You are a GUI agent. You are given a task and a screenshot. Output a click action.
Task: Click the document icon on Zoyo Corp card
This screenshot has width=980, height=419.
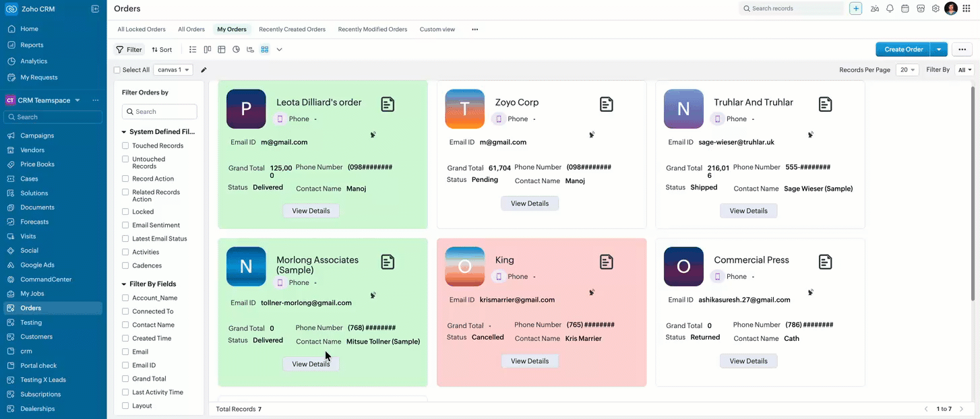tap(607, 104)
